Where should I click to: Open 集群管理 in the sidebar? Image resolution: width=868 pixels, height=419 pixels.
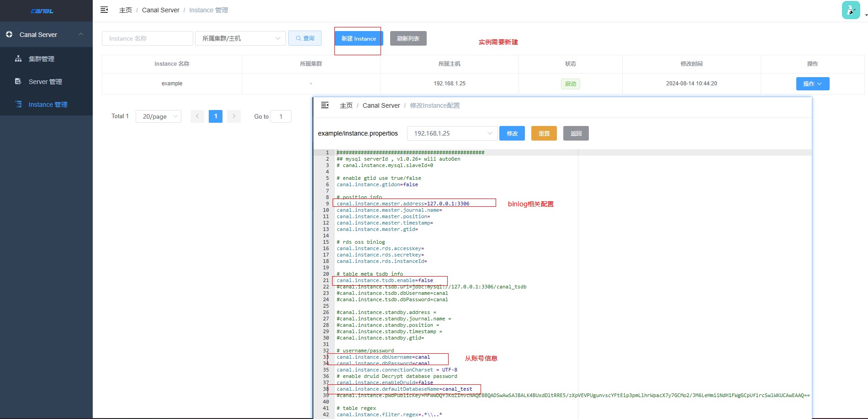click(46, 59)
